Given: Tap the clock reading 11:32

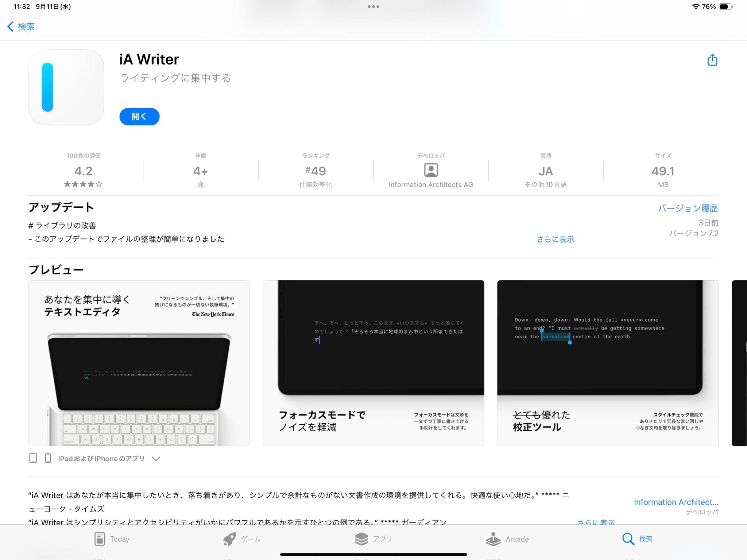Looking at the screenshot, I should pos(22,7).
